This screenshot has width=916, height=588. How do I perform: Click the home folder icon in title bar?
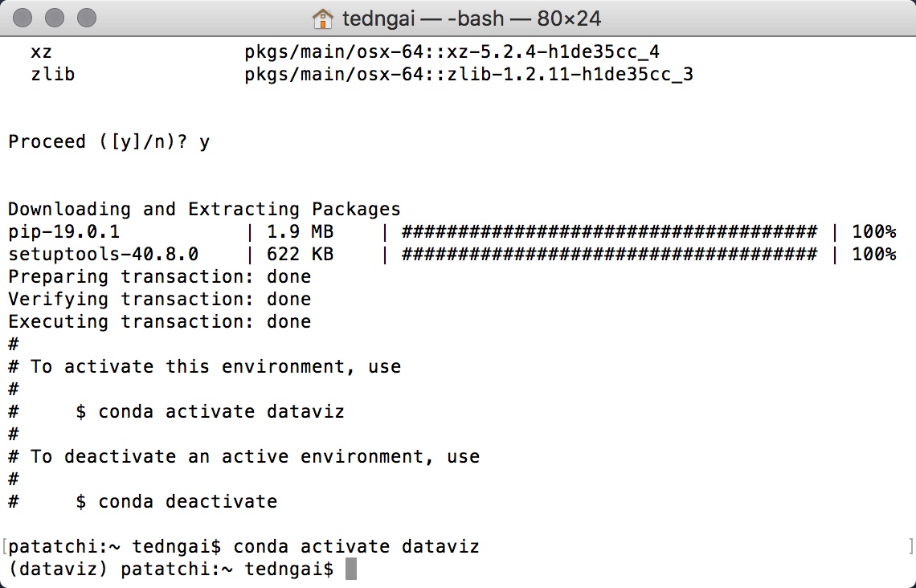[322, 18]
